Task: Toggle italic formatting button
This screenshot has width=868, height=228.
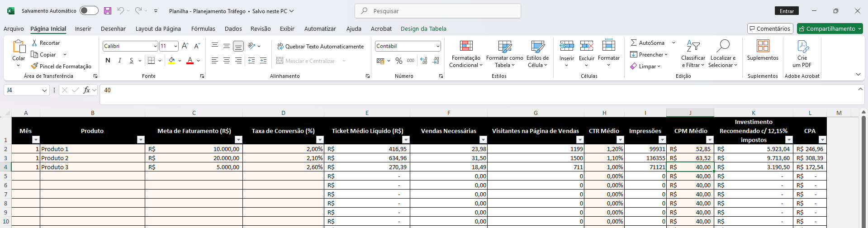Action: 119,61
